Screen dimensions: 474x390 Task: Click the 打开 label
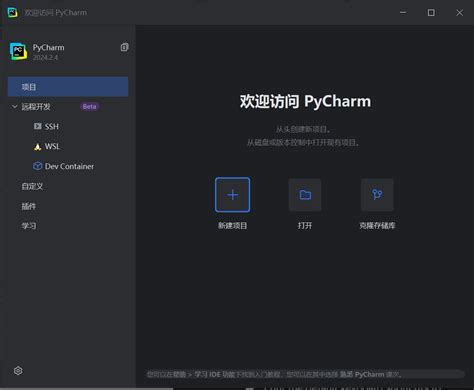point(305,226)
